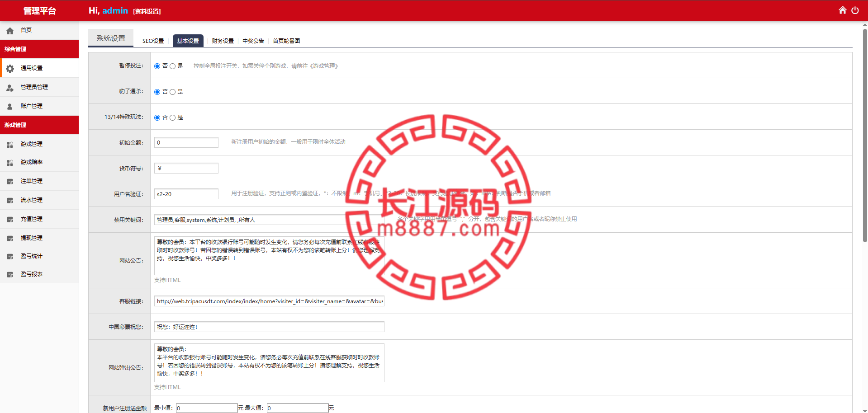Open the [资料设置] link in header
Viewport: 868px width, 413px height.
point(147,11)
